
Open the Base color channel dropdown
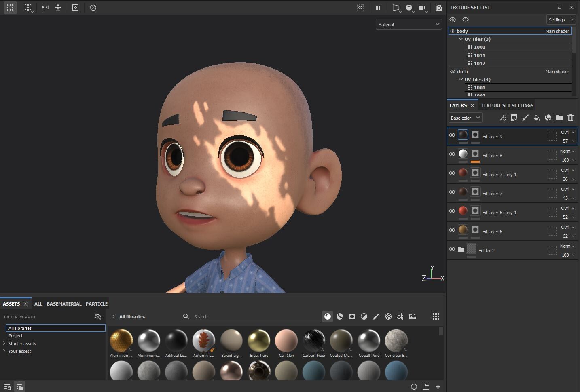pos(465,118)
